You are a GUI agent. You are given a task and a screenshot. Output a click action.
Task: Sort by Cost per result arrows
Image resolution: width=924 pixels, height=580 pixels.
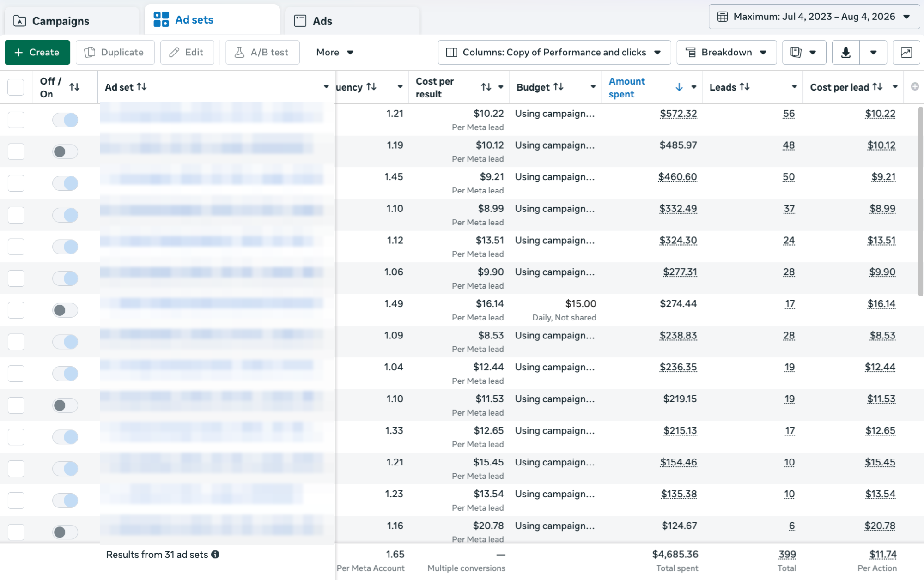[486, 87]
